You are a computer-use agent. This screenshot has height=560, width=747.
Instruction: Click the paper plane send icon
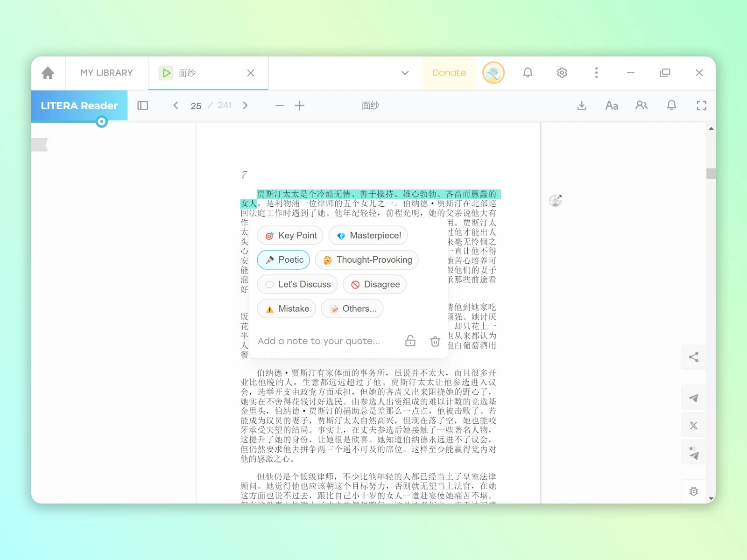(x=694, y=398)
